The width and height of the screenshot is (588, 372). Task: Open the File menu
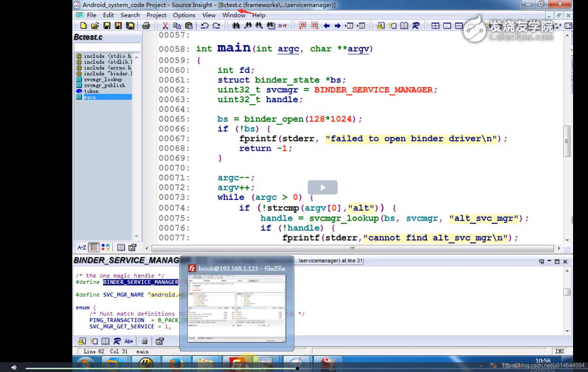pos(91,15)
